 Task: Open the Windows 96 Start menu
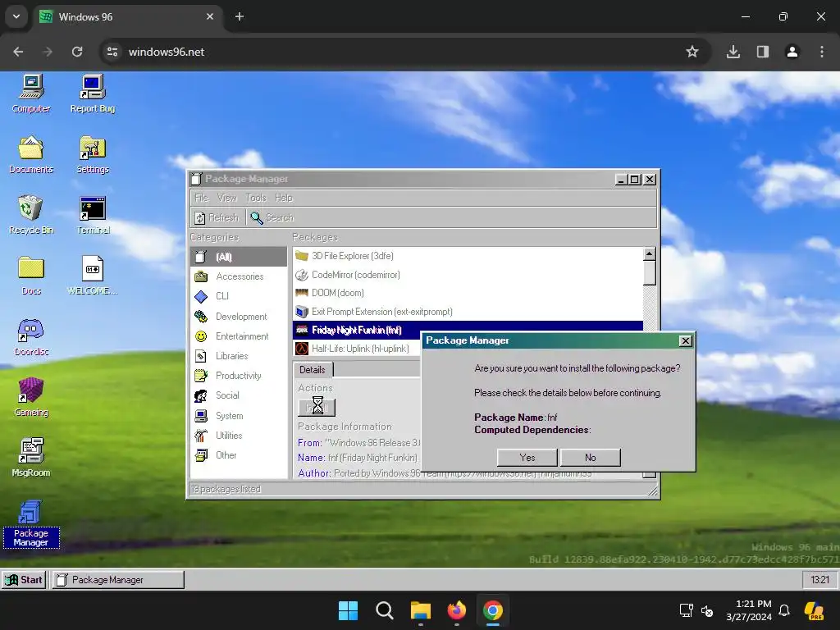coord(24,580)
